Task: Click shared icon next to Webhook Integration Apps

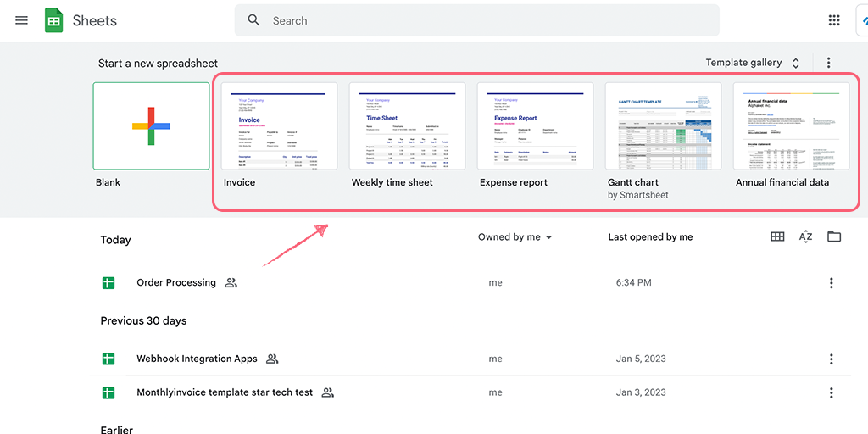Action: click(272, 359)
